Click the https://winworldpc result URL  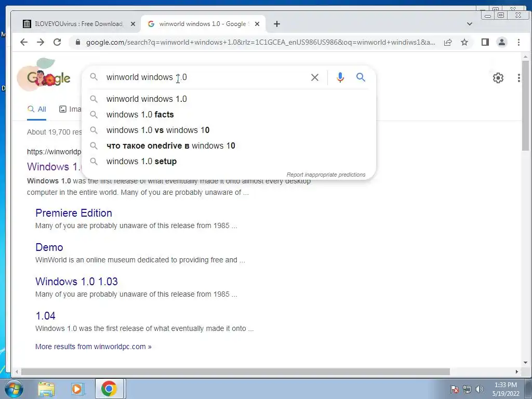(x=54, y=152)
